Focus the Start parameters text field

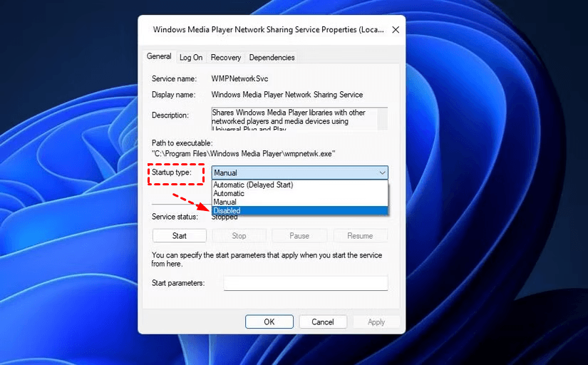pos(305,283)
